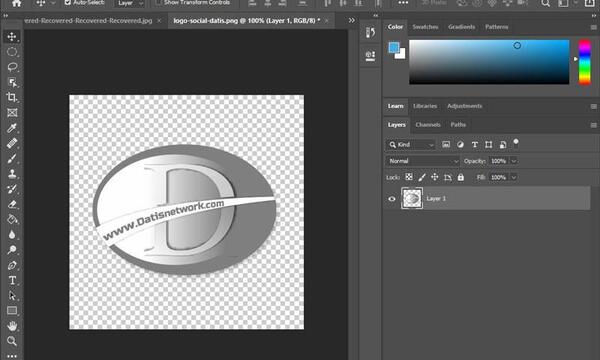Toggle filter for type layers
The width and height of the screenshot is (600, 360).
pyautogui.click(x=474, y=144)
